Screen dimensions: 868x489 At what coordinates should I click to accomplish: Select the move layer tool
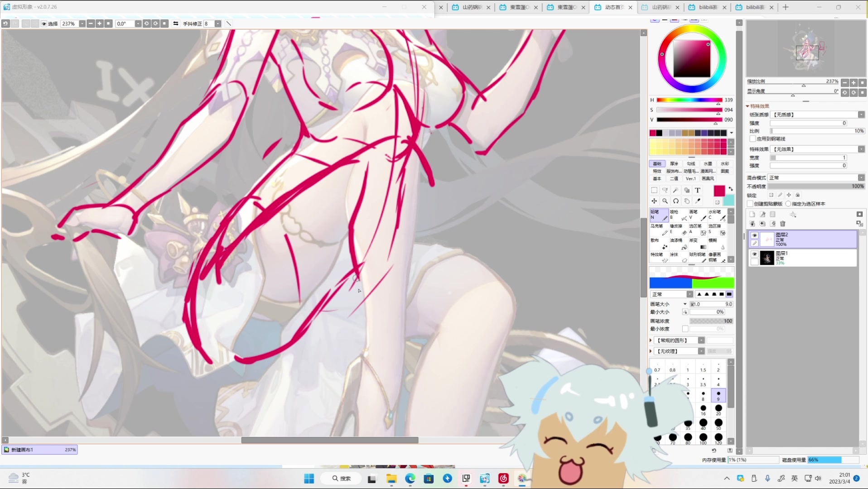click(654, 201)
